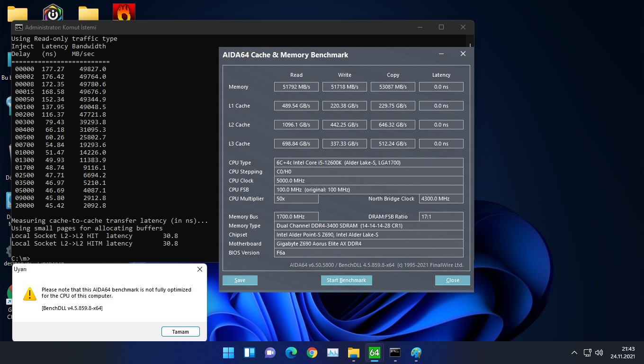
Task: Click the CPU Stepping value C0/H0
Action: 369,172
